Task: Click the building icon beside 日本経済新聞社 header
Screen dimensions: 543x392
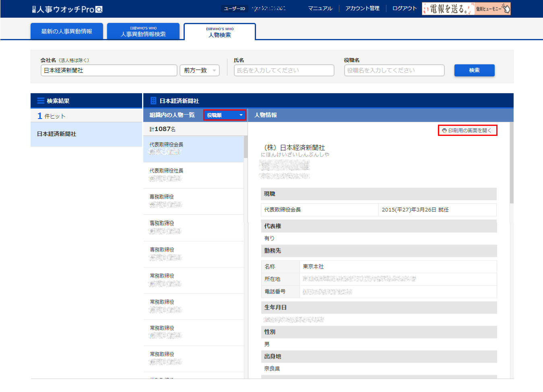Action: tap(153, 101)
